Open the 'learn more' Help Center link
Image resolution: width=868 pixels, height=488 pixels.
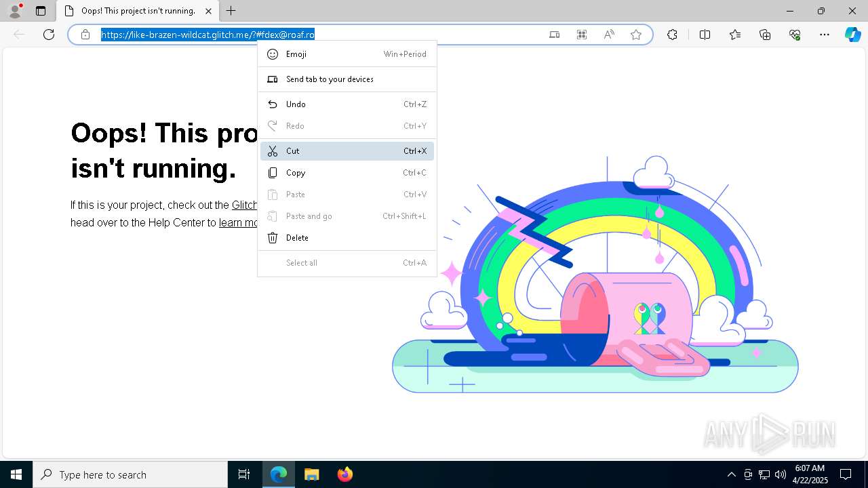[x=239, y=222]
